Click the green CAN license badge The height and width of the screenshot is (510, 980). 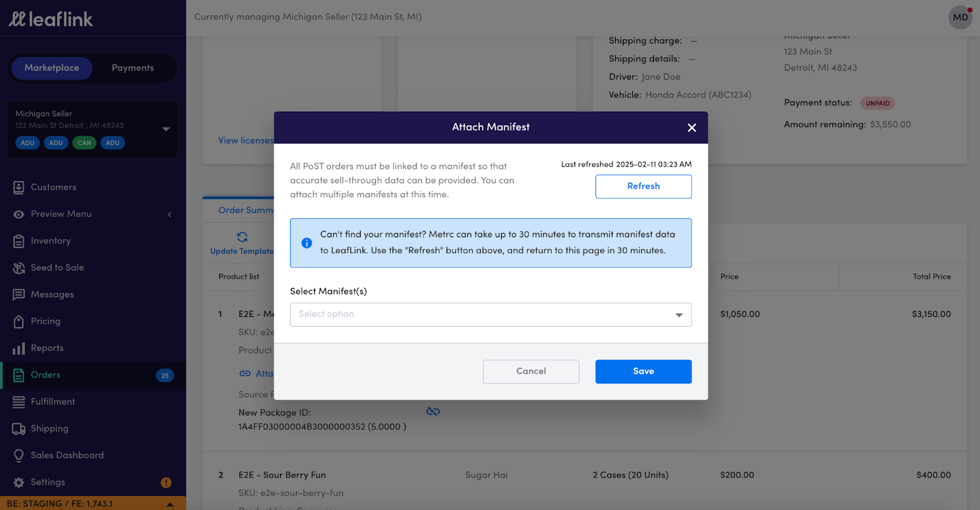coord(84,143)
